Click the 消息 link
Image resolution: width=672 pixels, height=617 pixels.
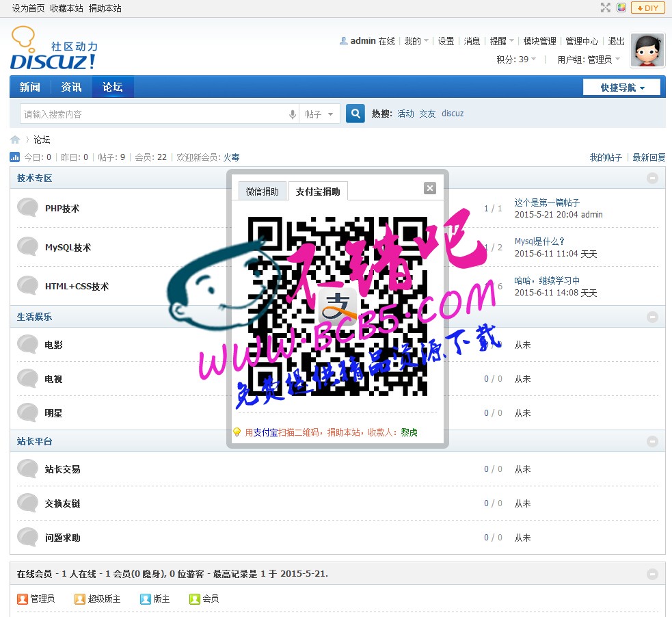point(472,41)
